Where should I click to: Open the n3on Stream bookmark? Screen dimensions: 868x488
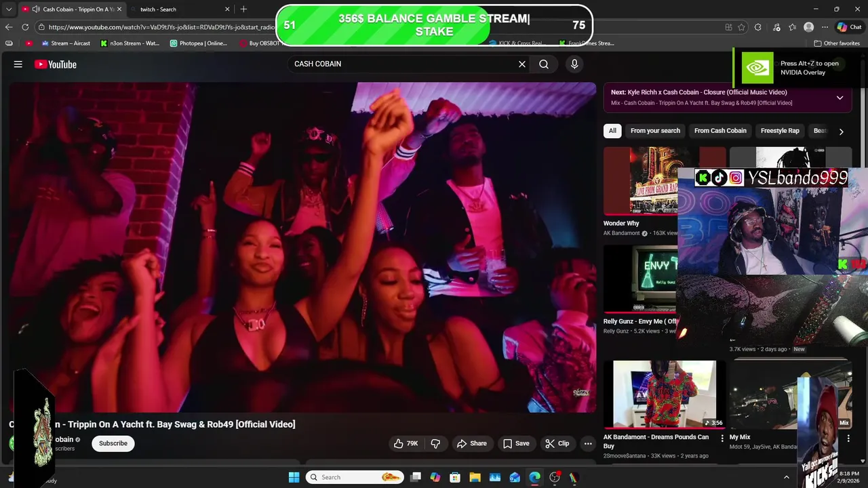click(130, 43)
